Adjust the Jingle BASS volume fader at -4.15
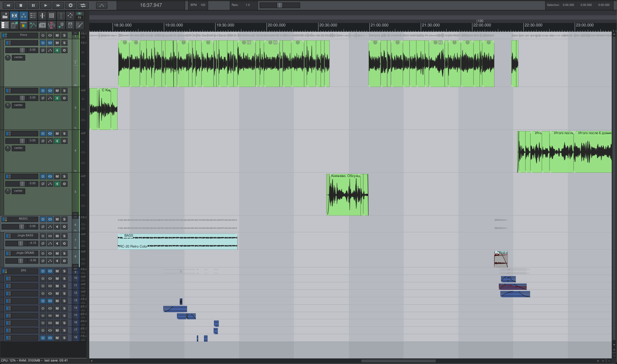 click(21, 243)
